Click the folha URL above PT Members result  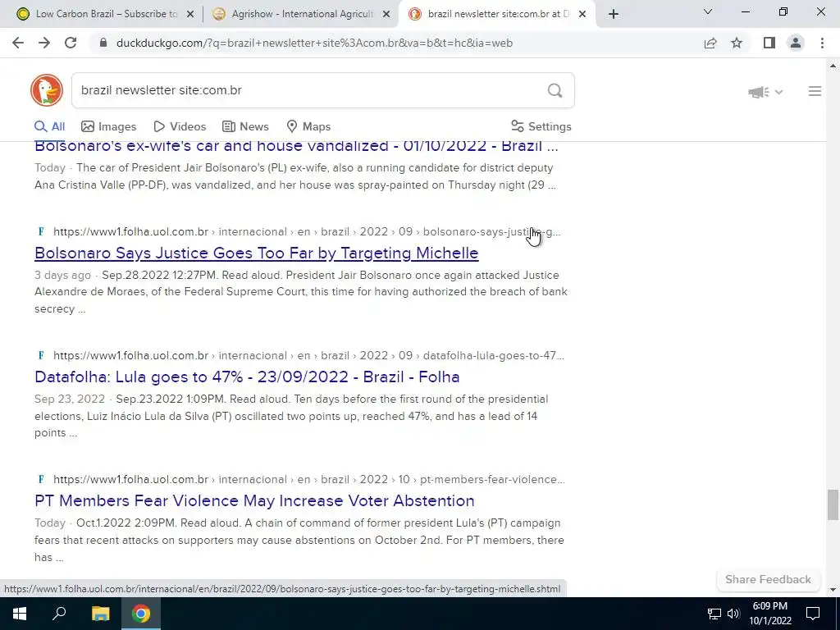pos(309,479)
